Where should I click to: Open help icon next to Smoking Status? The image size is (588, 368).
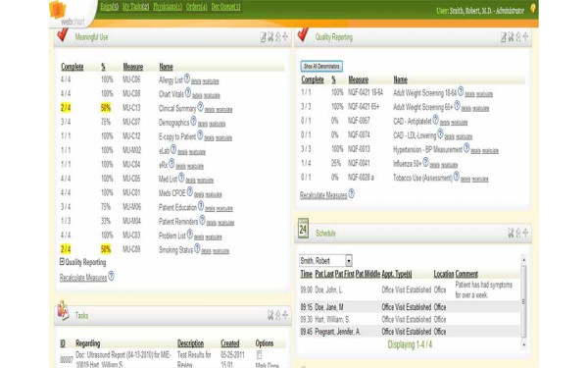(197, 248)
